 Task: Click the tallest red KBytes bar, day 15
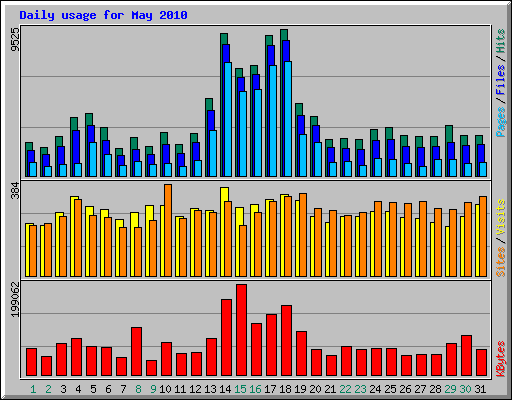tap(241, 330)
